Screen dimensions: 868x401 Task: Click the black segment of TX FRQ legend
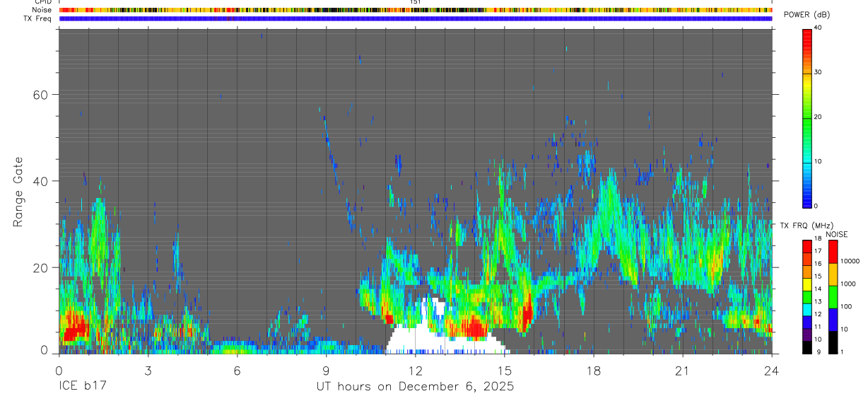click(x=807, y=347)
